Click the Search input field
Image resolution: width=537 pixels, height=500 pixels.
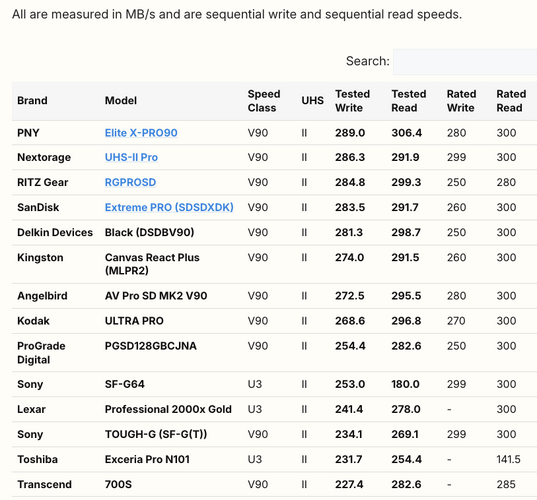pos(465,62)
